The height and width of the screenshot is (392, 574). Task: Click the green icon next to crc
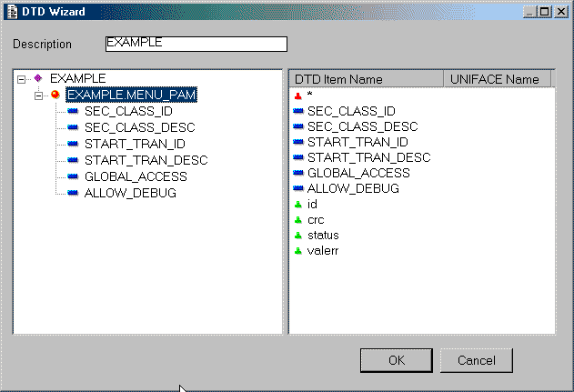(x=297, y=220)
